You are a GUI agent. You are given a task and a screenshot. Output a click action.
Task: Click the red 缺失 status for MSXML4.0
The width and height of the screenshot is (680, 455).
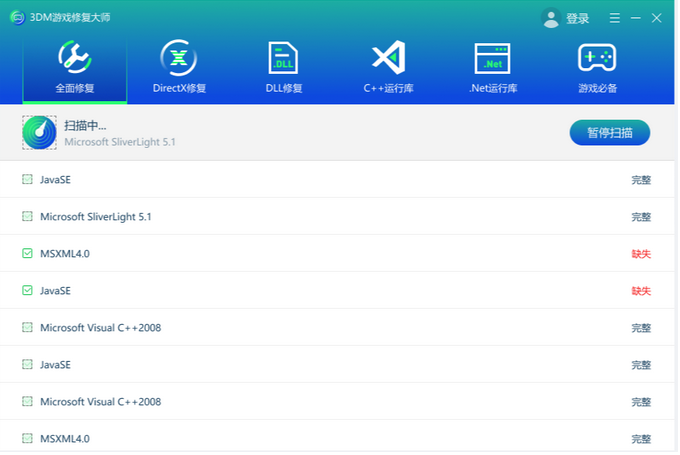pyautogui.click(x=641, y=254)
